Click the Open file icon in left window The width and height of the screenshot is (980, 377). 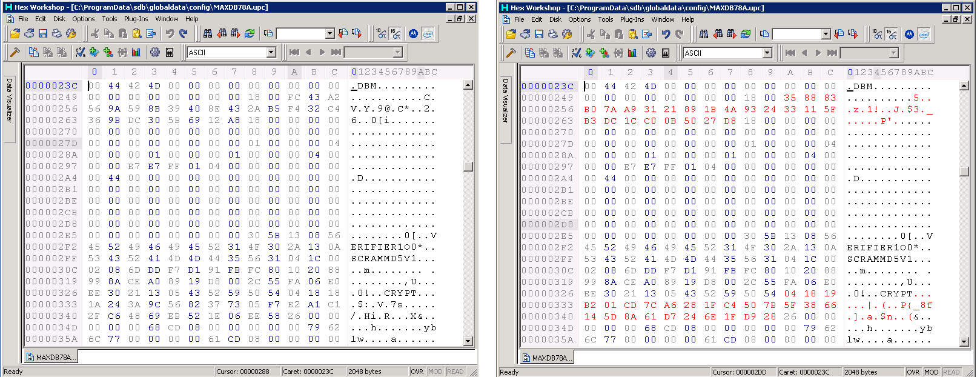click(15, 33)
